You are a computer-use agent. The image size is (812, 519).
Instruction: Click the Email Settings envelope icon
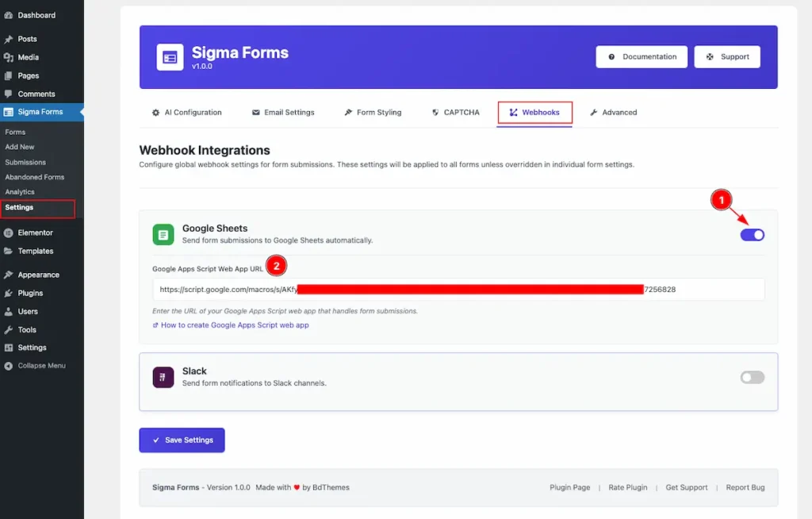click(x=256, y=113)
